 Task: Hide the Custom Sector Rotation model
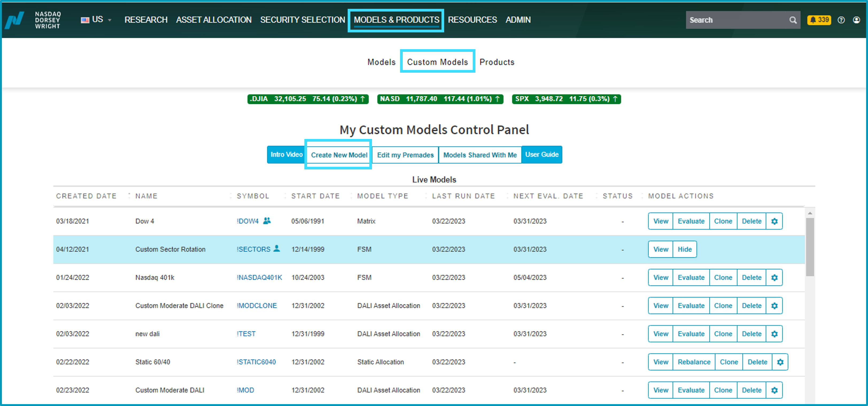pyautogui.click(x=685, y=249)
